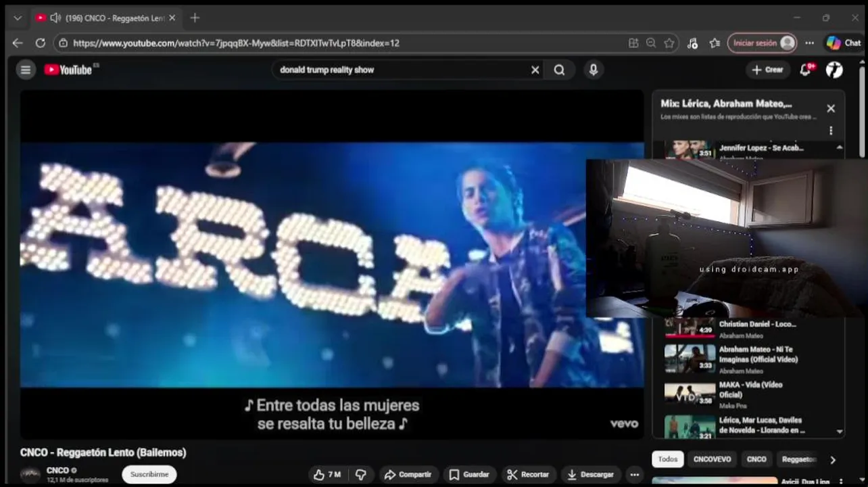Open CNCO channel name link
Viewport: 868px width, 487px height.
(x=57, y=470)
